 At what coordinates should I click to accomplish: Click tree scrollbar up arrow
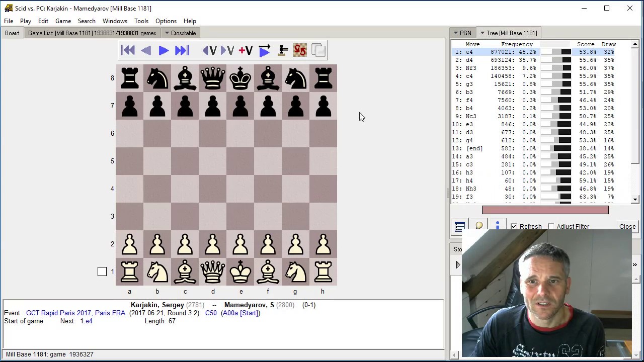[x=635, y=44]
